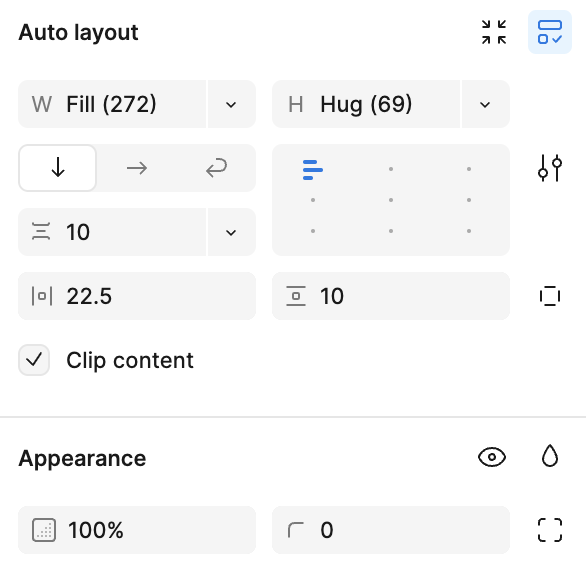Open height Hug dropdown chevron
The height and width of the screenshot is (572, 586).
pyautogui.click(x=485, y=104)
